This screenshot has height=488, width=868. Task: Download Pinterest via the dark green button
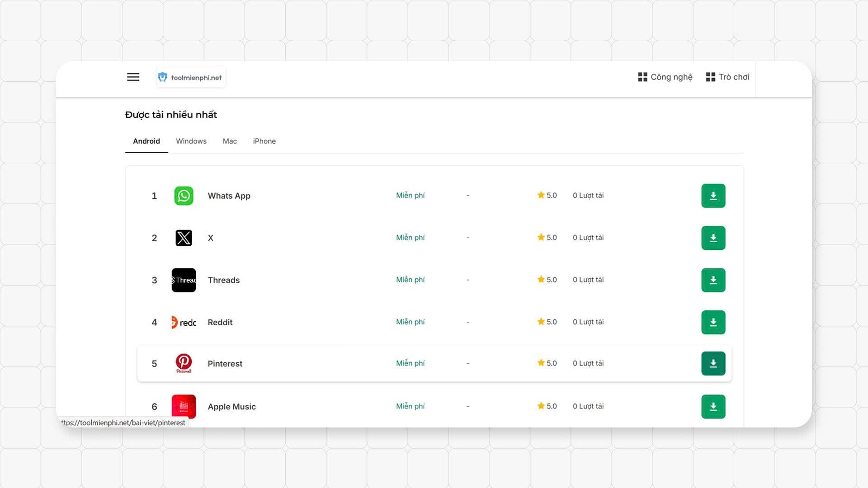coord(713,363)
